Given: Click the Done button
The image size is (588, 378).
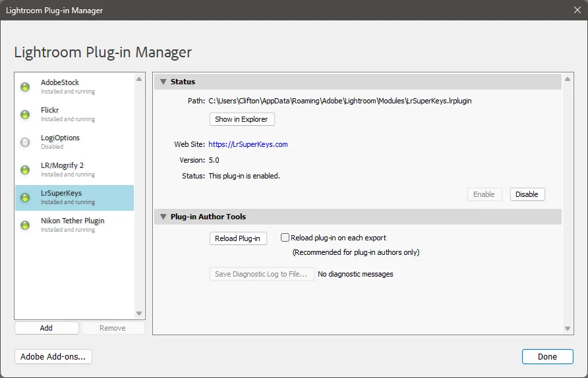Looking at the screenshot, I should pos(548,357).
